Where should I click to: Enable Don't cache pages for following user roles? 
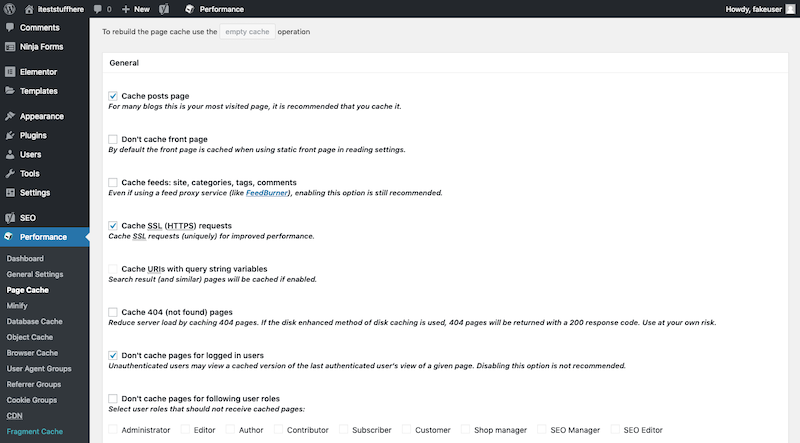pos(113,399)
